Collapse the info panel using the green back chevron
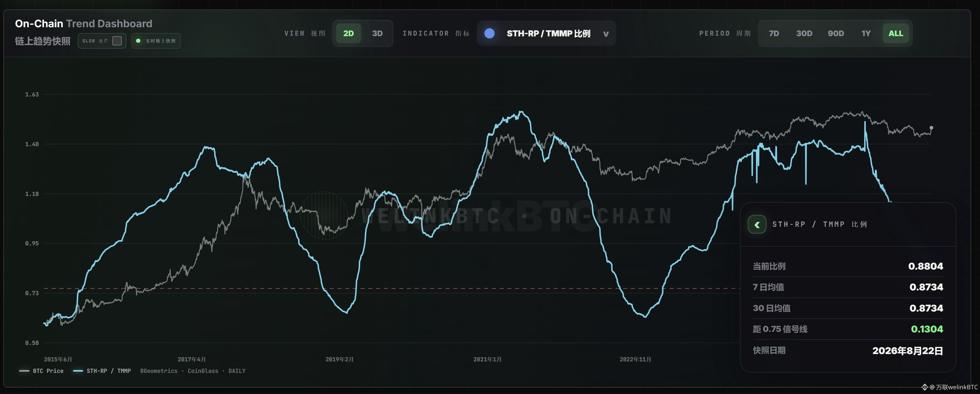 point(757,224)
